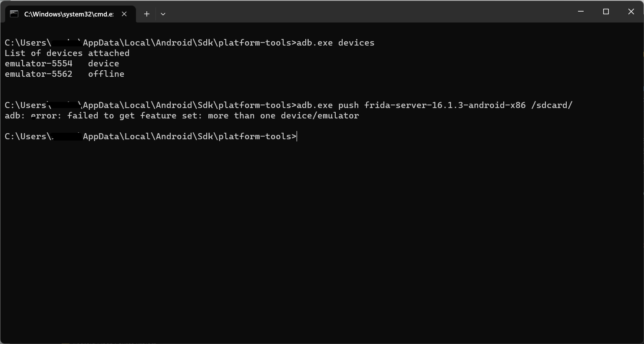The width and height of the screenshot is (644, 344).
Task: Click the frida-server-16.1.3-android-x86 filename
Action: pos(445,105)
